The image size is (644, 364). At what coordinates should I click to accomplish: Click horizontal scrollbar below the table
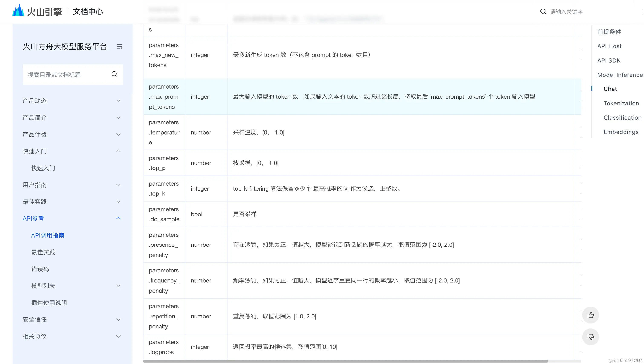pyautogui.click(x=345, y=361)
